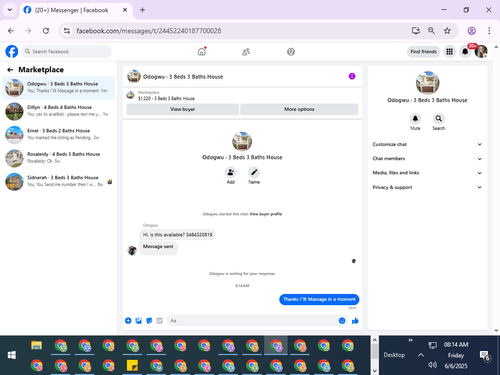Go back using Marketplace back arrow
This screenshot has height=375, width=500.
[10, 70]
